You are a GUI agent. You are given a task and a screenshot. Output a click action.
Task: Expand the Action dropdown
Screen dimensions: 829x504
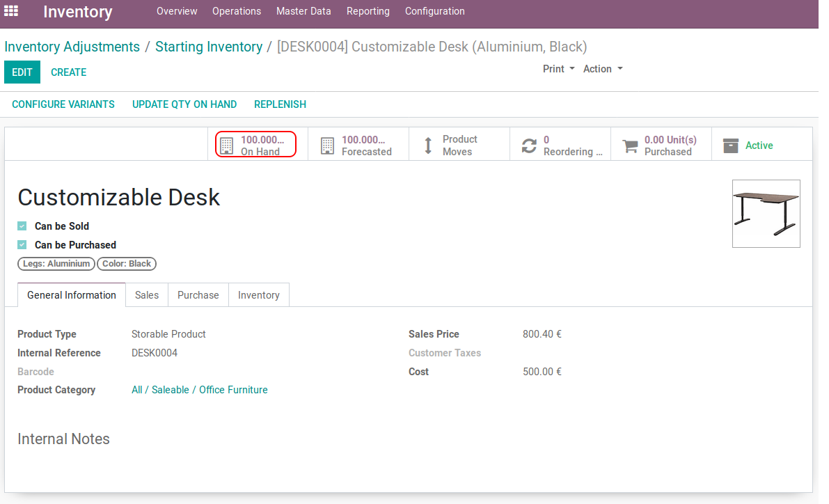click(x=602, y=69)
